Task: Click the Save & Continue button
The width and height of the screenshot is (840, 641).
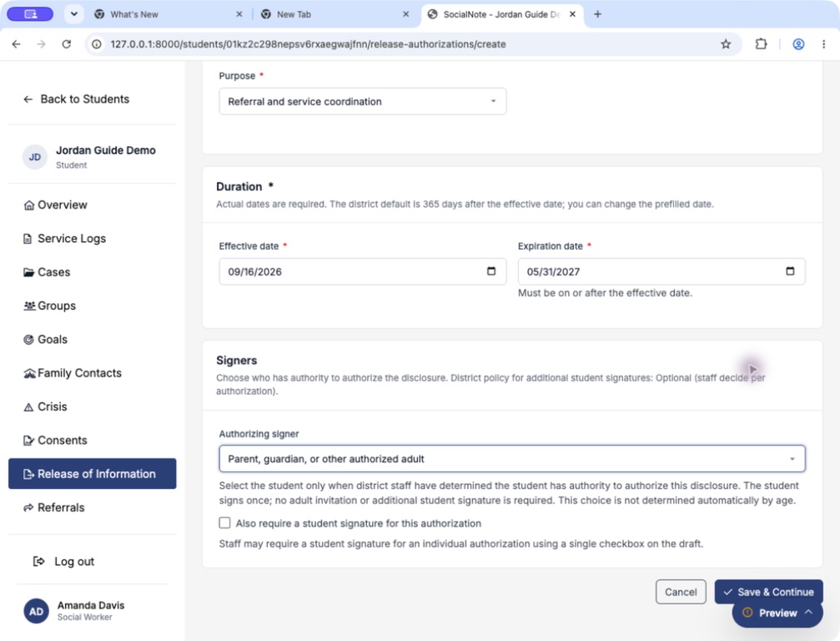Action: (x=769, y=592)
